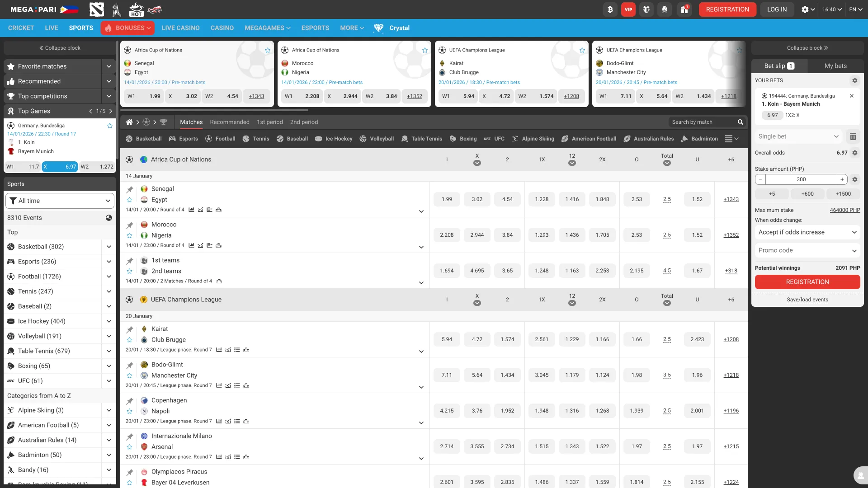The height and width of the screenshot is (488, 868).
Task: Switch to the My bets tab
Action: (835, 66)
